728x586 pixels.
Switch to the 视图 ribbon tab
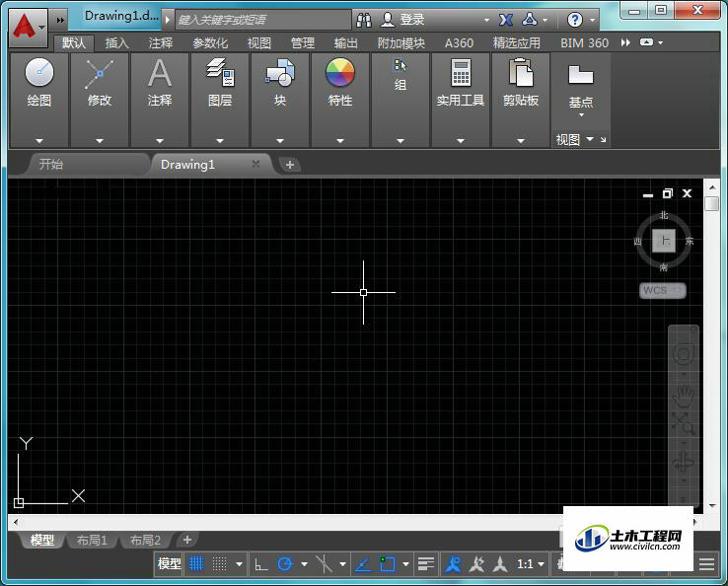[259, 43]
